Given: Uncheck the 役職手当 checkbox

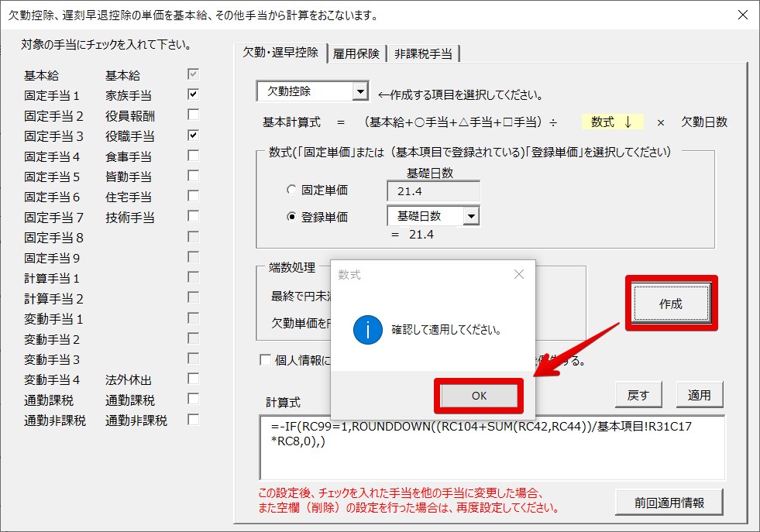Looking at the screenshot, I should click(193, 136).
